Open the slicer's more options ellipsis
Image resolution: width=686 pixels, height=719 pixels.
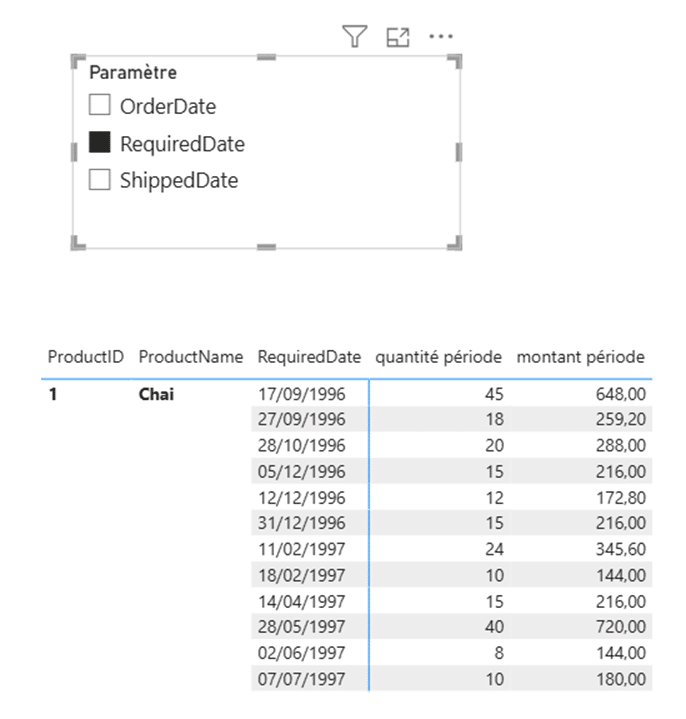coord(441,37)
